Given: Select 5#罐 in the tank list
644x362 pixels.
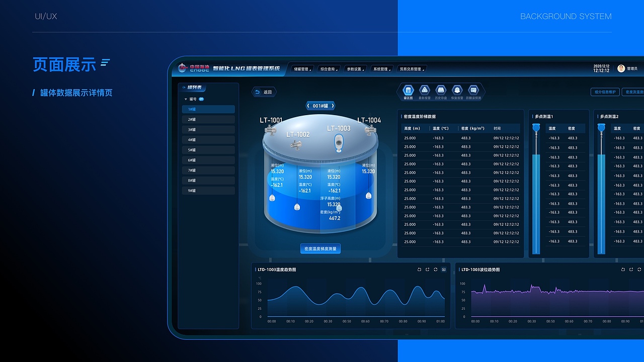Looking at the screenshot, I should click(x=208, y=150).
